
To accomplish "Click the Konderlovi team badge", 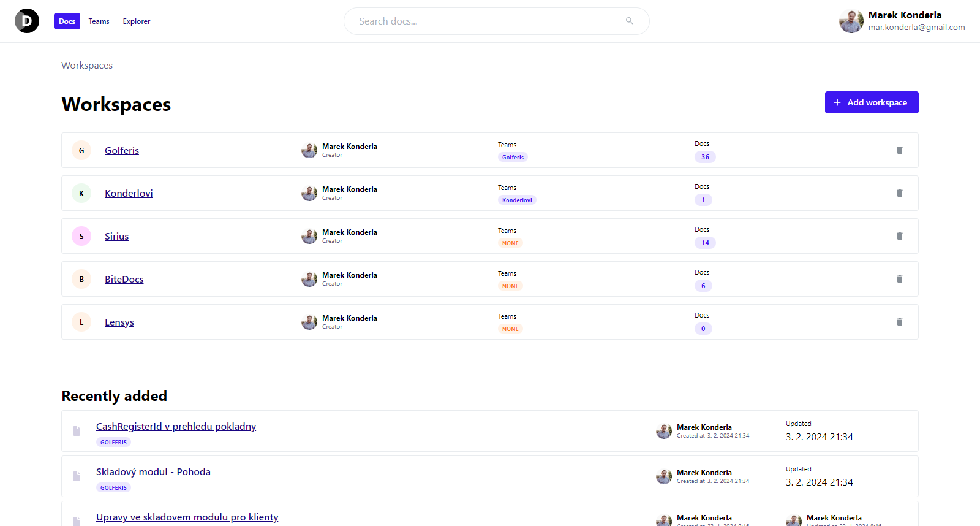I will 517,200.
